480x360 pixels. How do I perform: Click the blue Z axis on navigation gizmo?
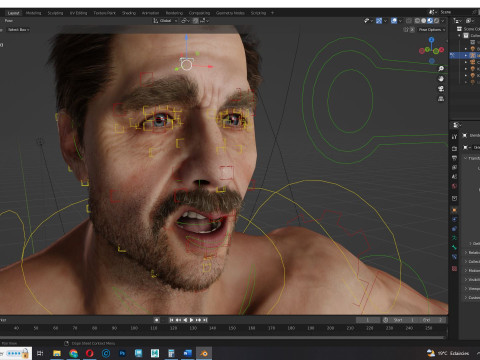coord(432,40)
